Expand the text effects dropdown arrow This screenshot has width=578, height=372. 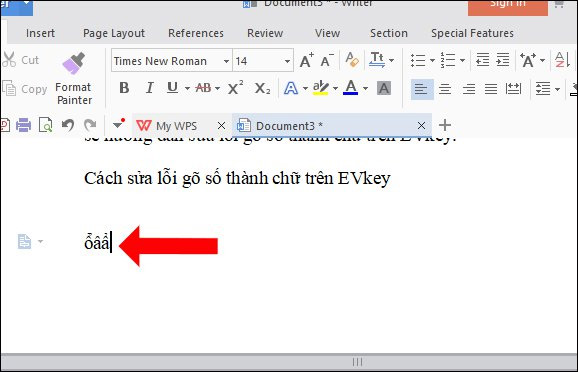pyautogui.click(x=305, y=88)
